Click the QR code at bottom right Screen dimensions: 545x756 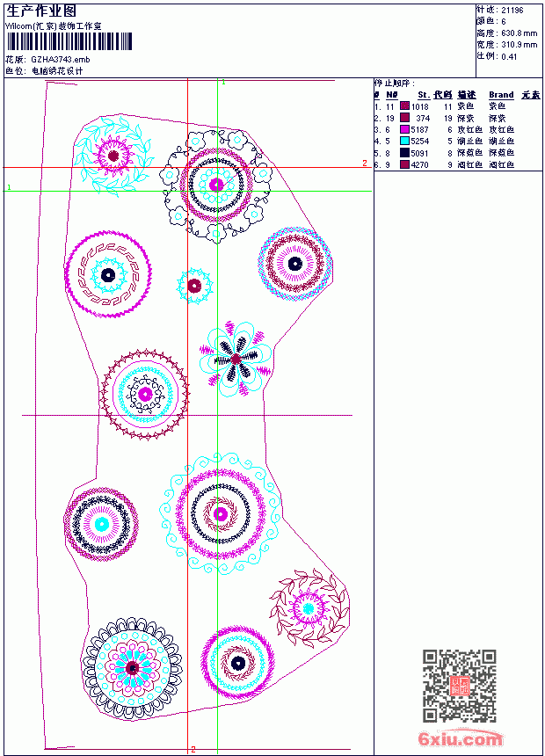460,686
